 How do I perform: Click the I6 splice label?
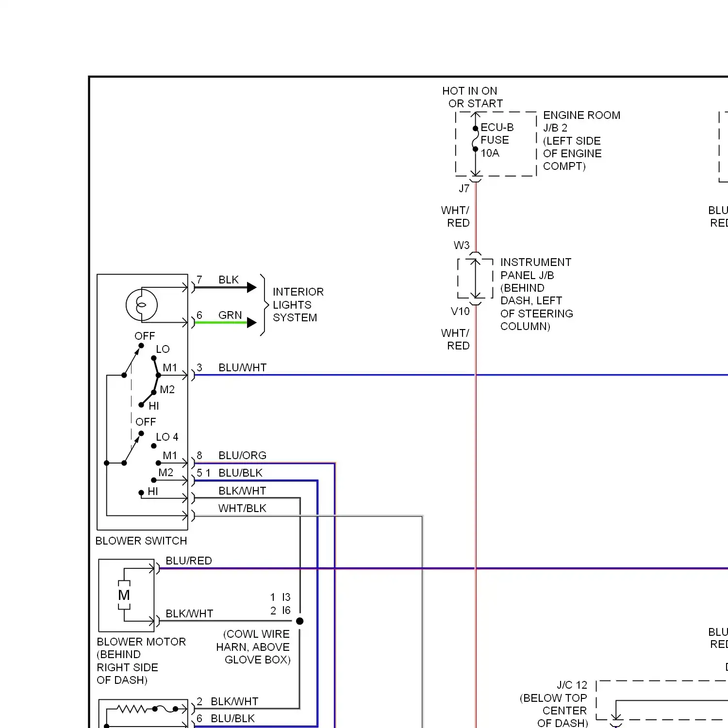click(x=286, y=611)
